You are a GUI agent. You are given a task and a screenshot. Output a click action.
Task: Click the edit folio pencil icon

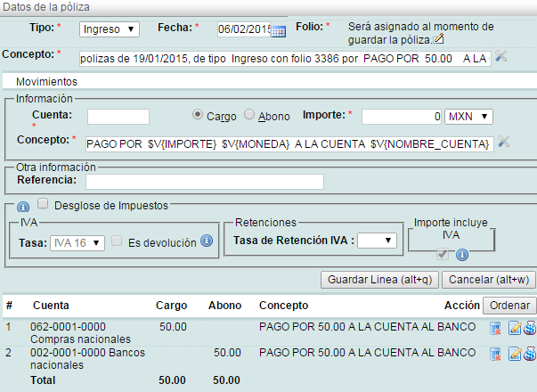click(x=437, y=40)
